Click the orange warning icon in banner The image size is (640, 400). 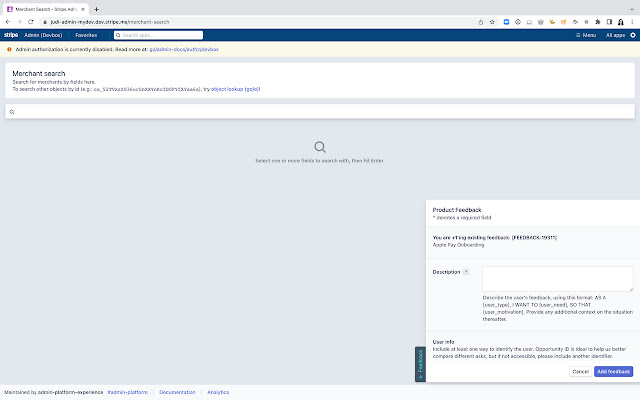coord(9,49)
